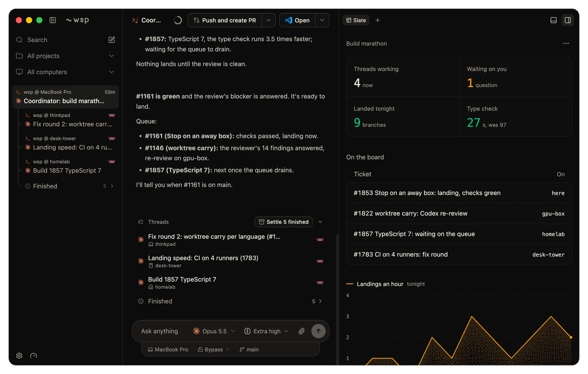Click the MacBook Pro computer selector
The width and height of the screenshot is (588, 374).
[168, 349]
